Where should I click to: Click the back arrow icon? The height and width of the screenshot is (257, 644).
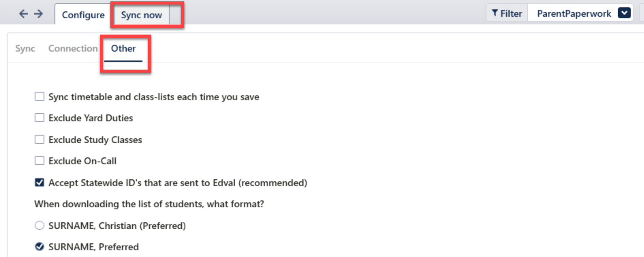click(x=23, y=14)
